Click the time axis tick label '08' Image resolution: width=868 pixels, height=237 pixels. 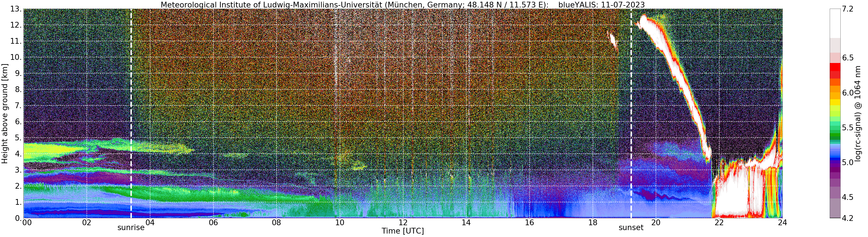(x=276, y=223)
